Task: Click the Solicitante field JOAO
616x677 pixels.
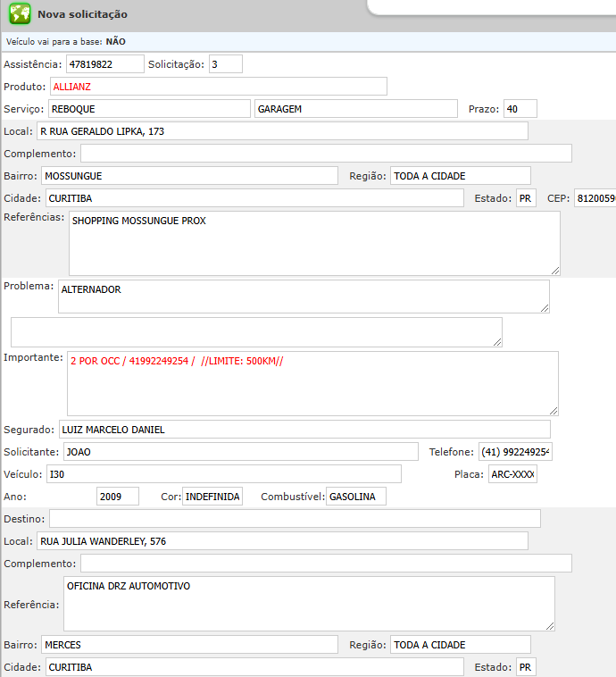Action: point(240,452)
